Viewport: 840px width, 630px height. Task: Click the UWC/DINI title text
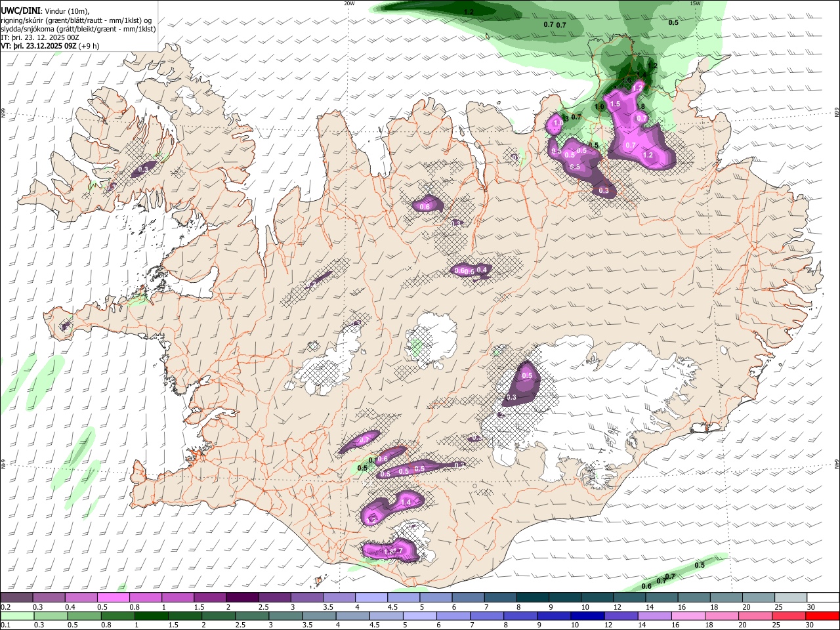point(20,11)
